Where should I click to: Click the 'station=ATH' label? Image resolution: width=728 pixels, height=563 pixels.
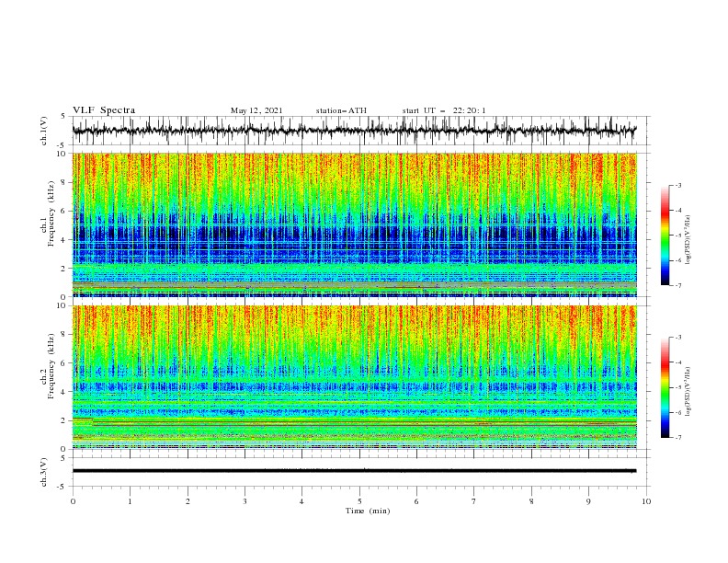tap(341, 110)
